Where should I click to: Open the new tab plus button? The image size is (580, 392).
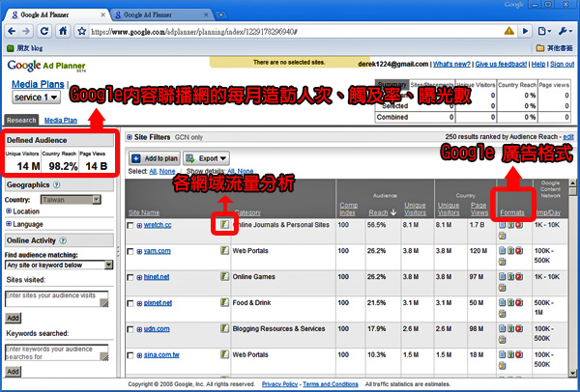pyautogui.click(x=220, y=14)
